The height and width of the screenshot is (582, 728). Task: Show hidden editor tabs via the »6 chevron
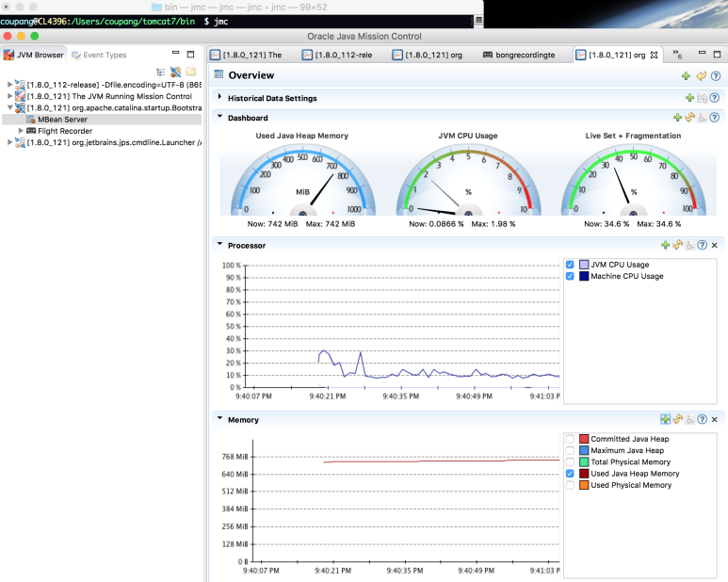[677, 55]
